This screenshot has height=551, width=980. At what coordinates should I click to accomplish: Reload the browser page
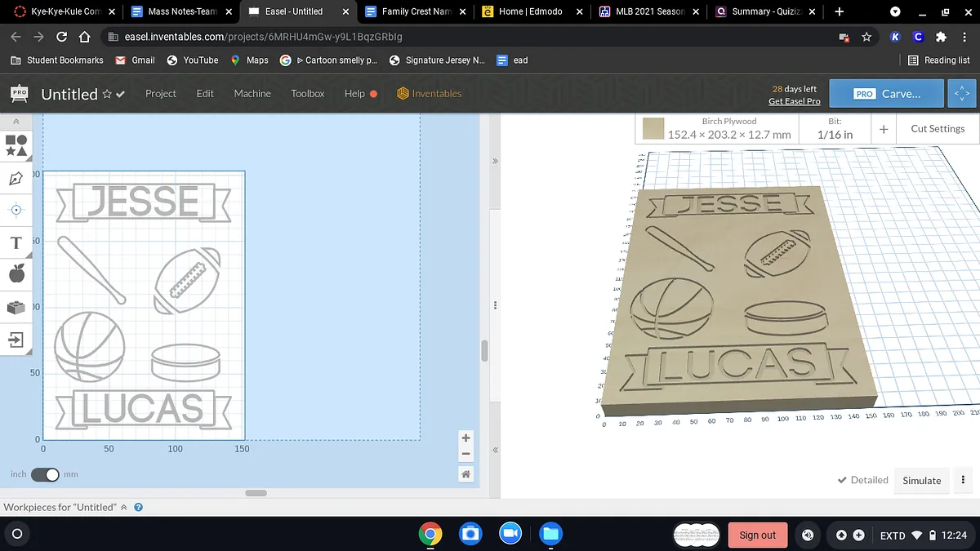(x=61, y=37)
